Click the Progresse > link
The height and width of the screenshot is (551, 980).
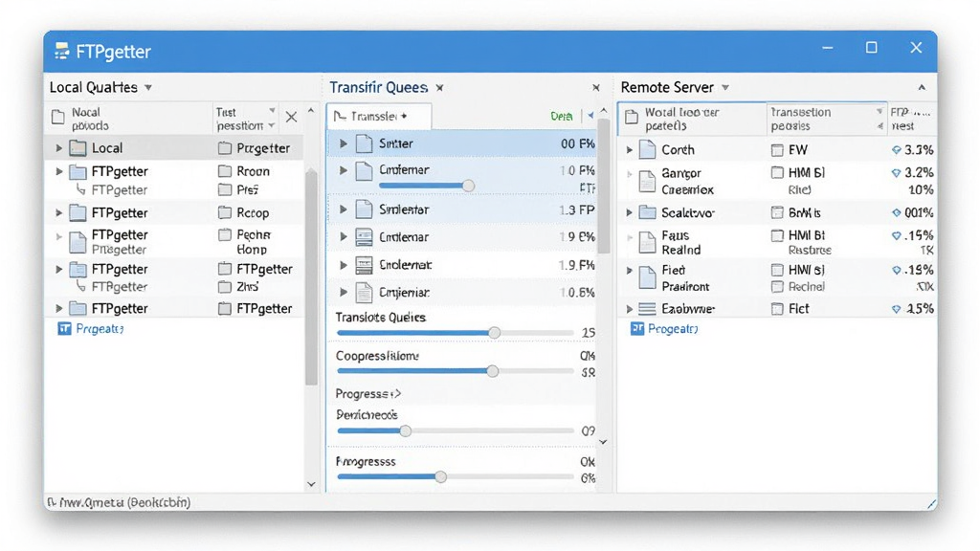[368, 393]
